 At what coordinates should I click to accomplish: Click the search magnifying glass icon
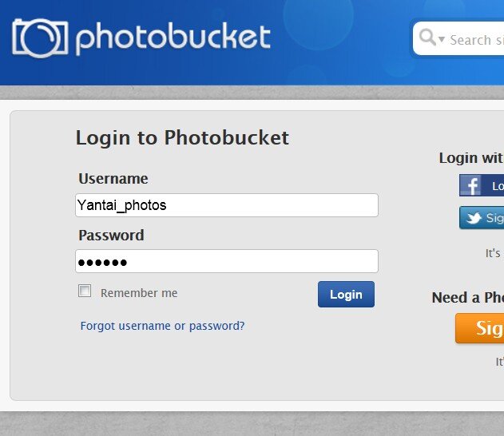pos(427,37)
